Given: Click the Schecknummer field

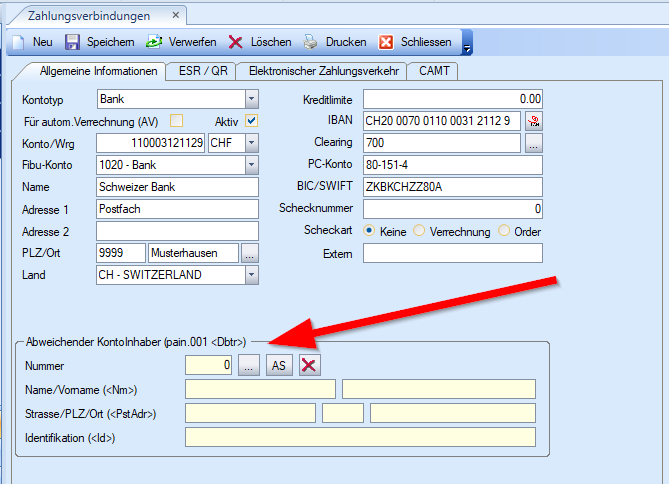Looking at the screenshot, I should tap(453, 209).
